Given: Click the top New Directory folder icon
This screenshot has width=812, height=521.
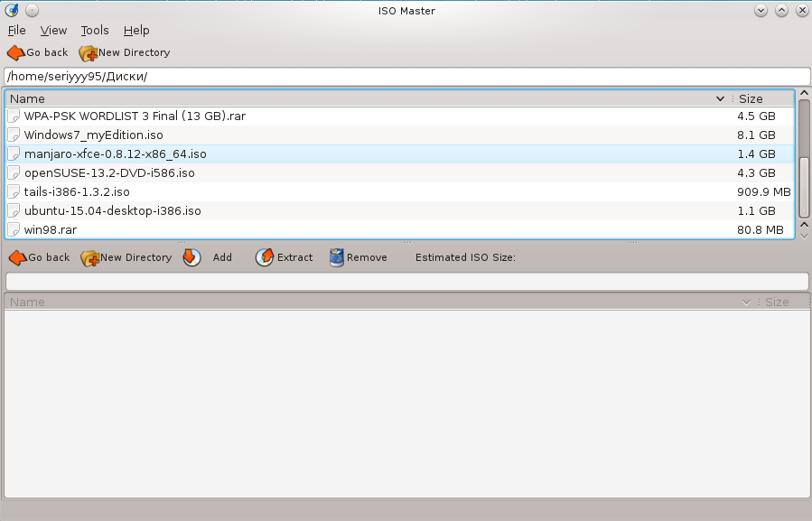Looking at the screenshot, I should 88,53.
